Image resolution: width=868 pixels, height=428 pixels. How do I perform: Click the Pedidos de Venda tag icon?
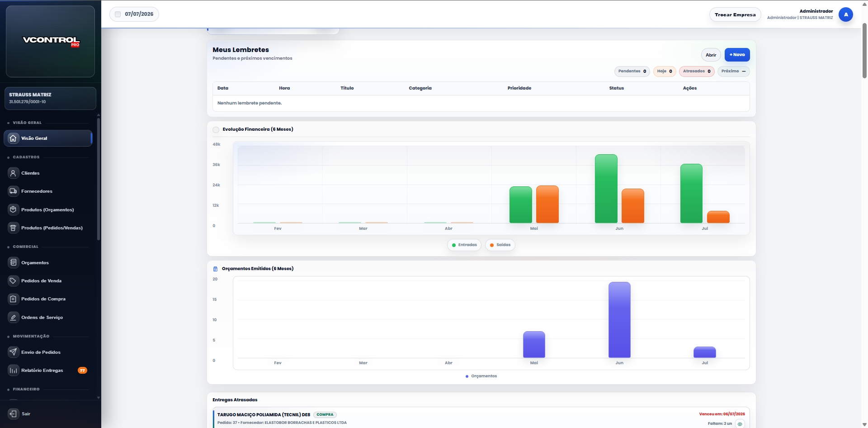pyautogui.click(x=13, y=281)
